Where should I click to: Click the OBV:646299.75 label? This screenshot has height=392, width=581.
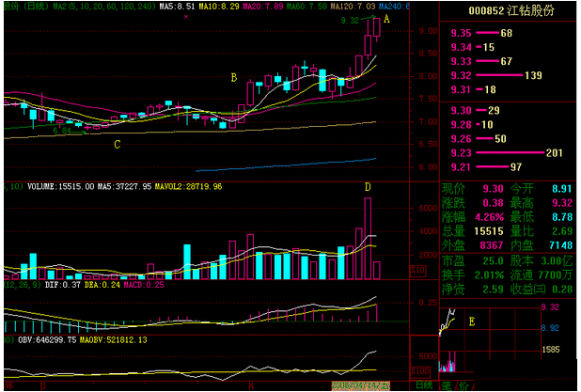47,339
